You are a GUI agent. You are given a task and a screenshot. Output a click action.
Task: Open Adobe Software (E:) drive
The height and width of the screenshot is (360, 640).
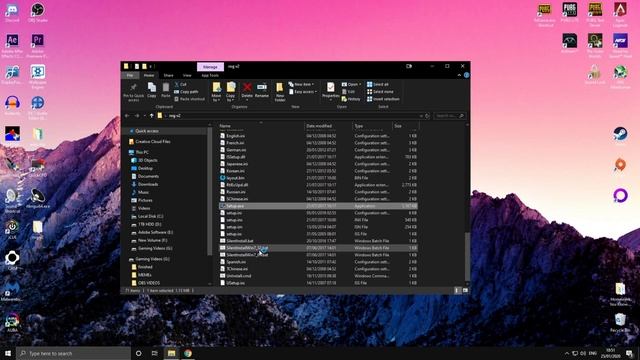152,232
